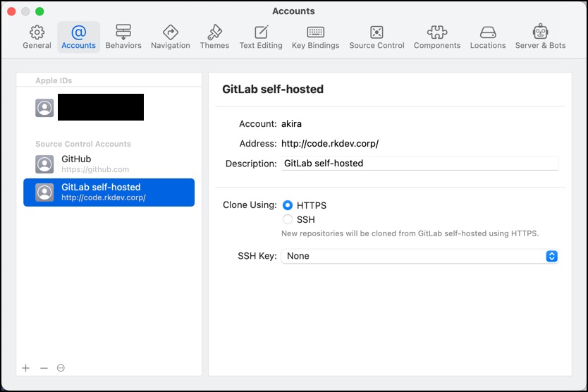The image size is (588, 392).
Task: Zoom the window with green button
Action: pos(39,11)
